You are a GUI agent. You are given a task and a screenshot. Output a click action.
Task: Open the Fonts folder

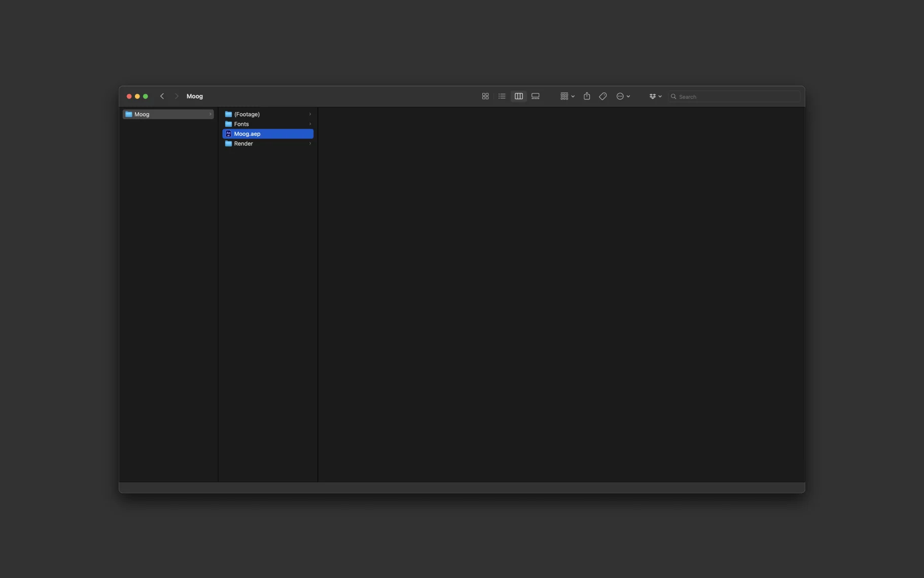coord(241,124)
